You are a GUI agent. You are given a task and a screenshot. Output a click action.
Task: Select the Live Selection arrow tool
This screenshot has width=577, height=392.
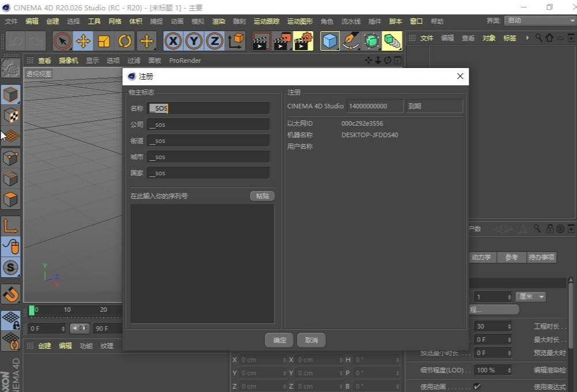(62, 41)
